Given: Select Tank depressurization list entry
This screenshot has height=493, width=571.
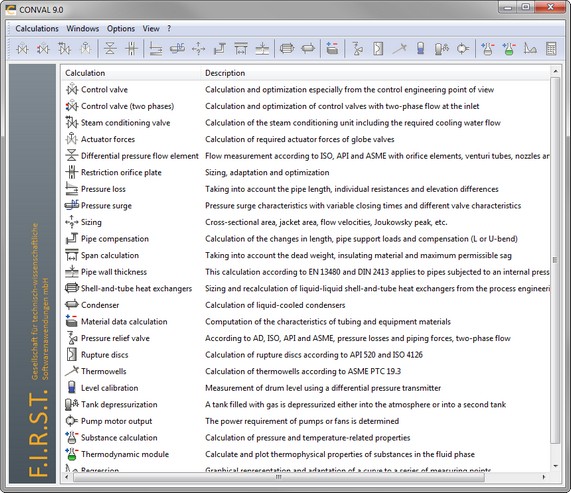Looking at the screenshot, I should point(306,405).
